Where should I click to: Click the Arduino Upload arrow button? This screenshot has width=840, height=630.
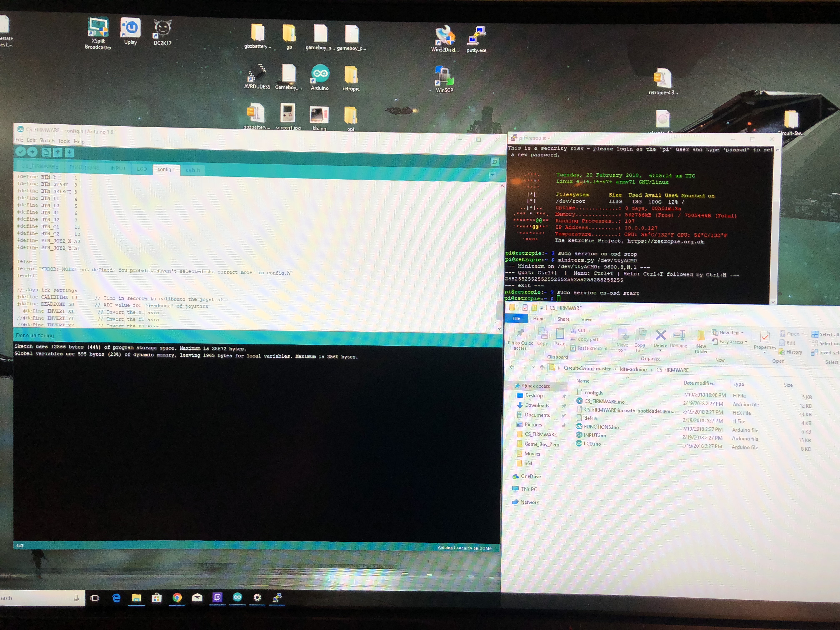[x=33, y=152]
